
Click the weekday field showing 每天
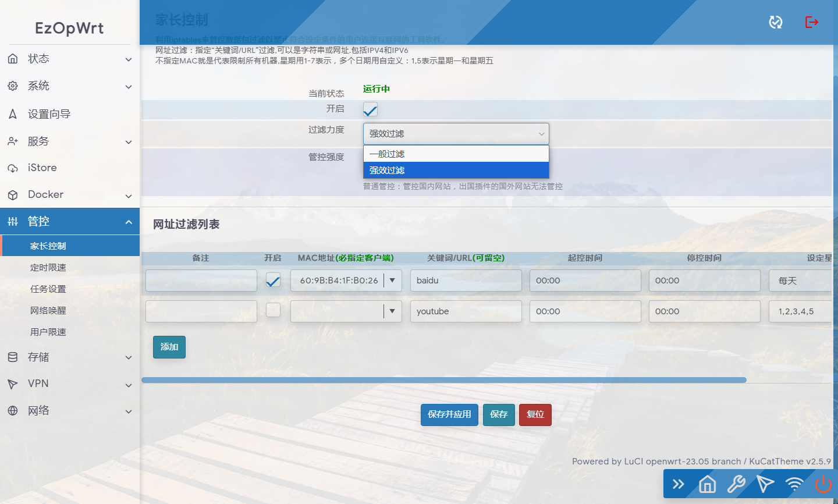pos(800,281)
